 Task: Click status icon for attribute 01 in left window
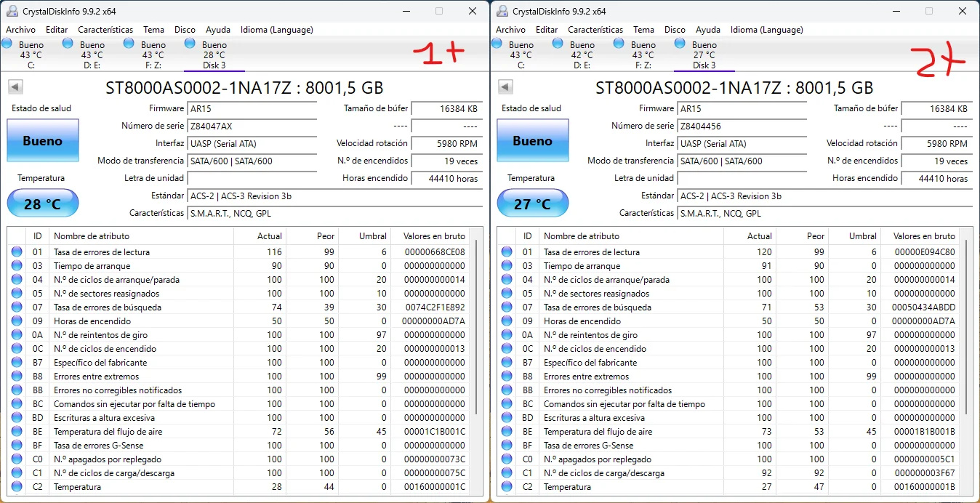pyautogui.click(x=17, y=252)
